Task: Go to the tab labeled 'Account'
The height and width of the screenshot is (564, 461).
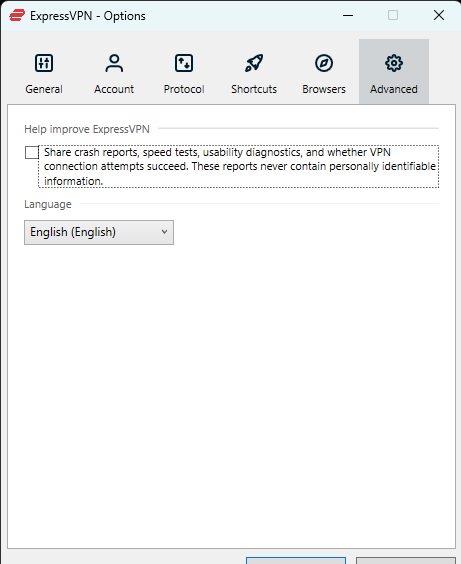Action: pos(114,89)
